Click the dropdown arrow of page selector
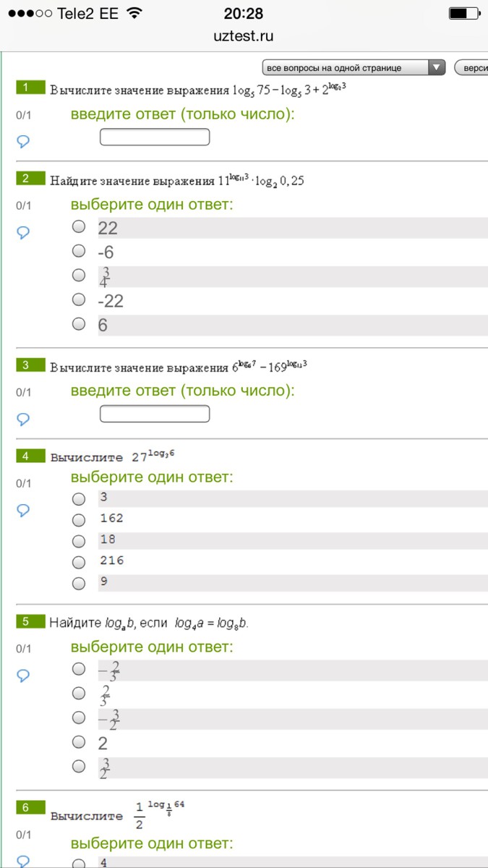This screenshot has width=488, height=868. click(x=437, y=68)
